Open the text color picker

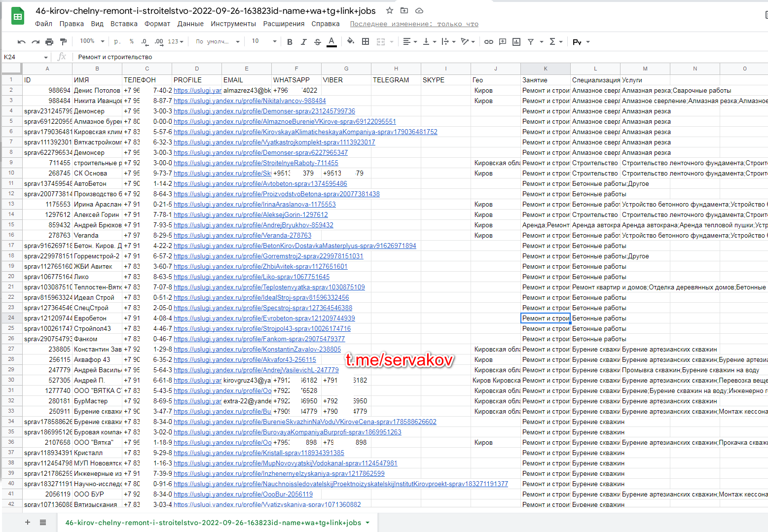point(332,42)
